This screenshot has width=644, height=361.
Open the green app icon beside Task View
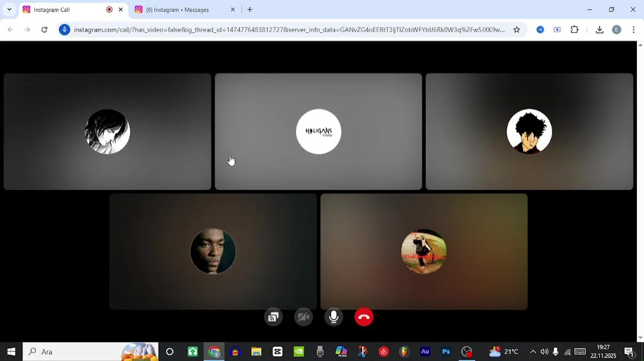193,351
